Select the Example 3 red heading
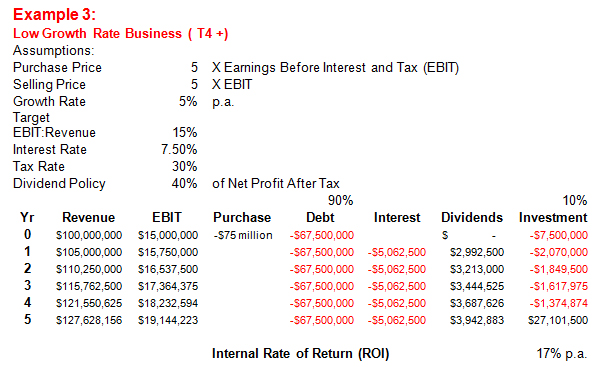 pyautogui.click(x=54, y=14)
